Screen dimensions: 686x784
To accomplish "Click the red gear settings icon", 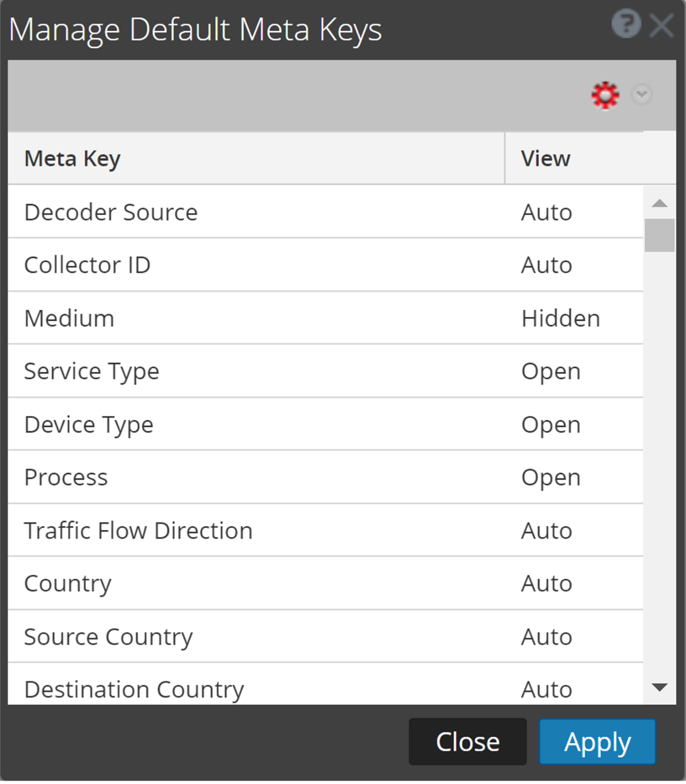I will (x=605, y=95).
